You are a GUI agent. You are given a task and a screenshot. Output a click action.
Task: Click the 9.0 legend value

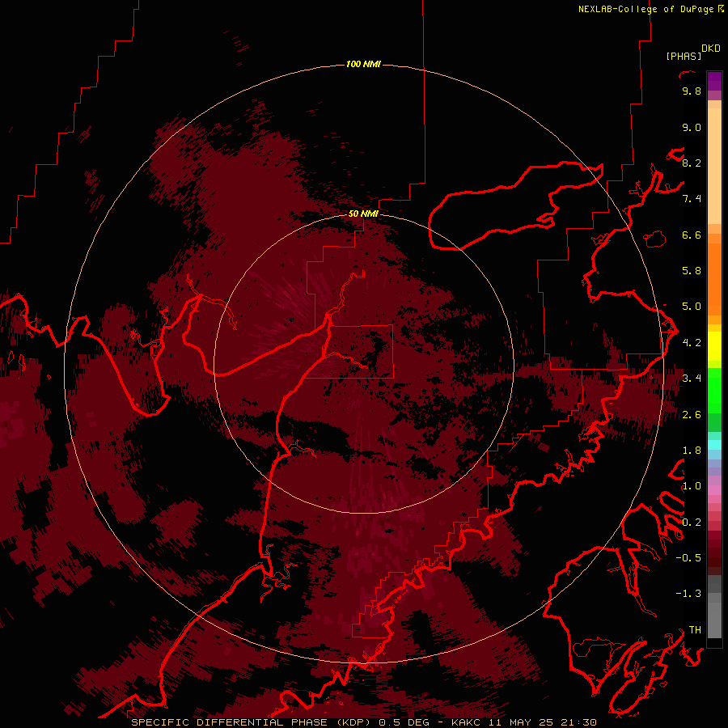click(692, 127)
